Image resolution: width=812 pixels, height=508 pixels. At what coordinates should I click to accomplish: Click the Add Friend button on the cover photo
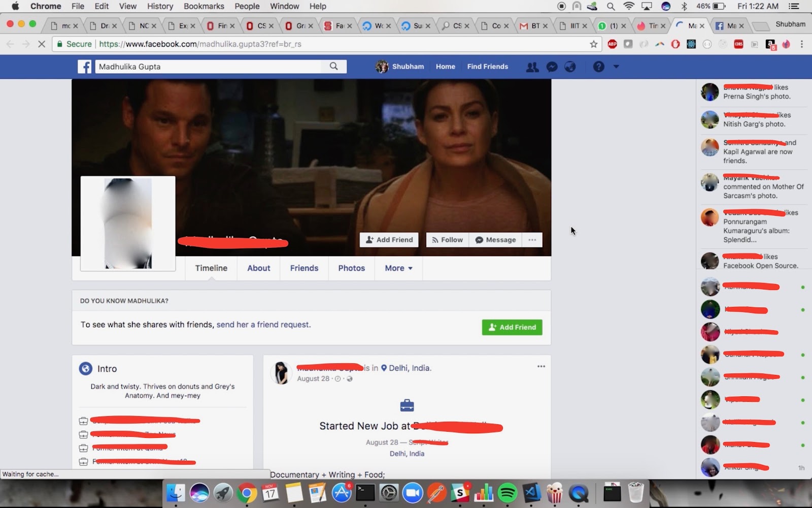(x=389, y=240)
